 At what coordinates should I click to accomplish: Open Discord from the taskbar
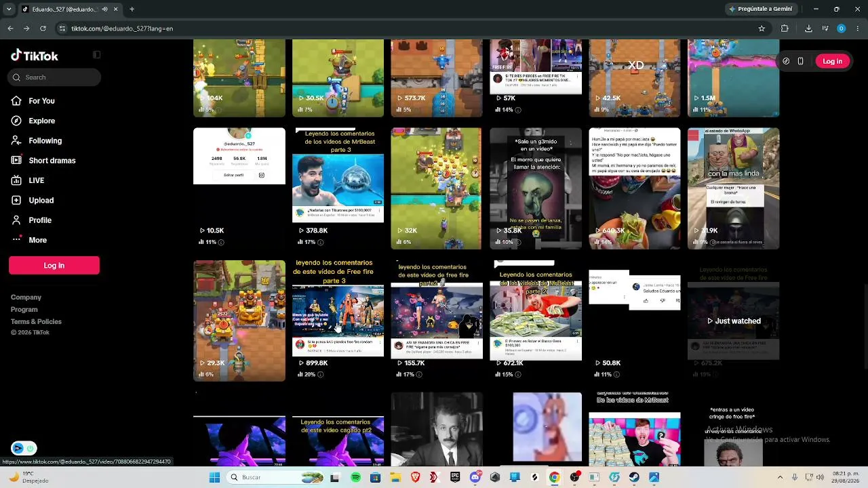click(475, 477)
